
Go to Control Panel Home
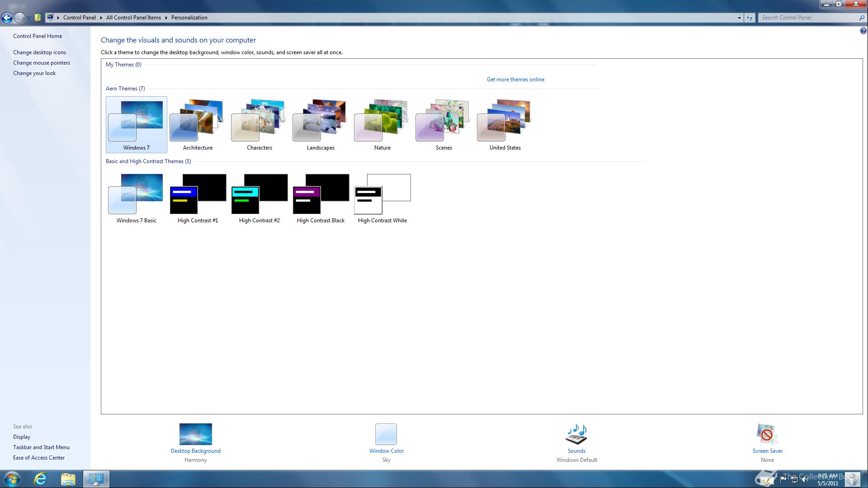(x=38, y=36)
